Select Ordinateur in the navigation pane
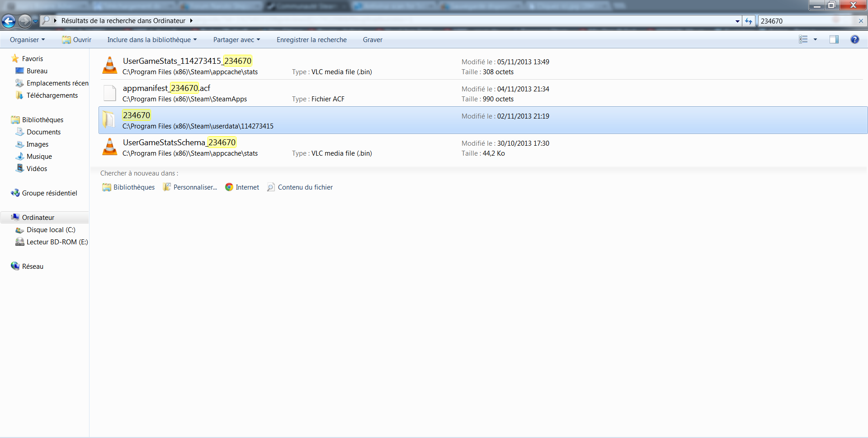868x438 pixels. pos(38,218)
